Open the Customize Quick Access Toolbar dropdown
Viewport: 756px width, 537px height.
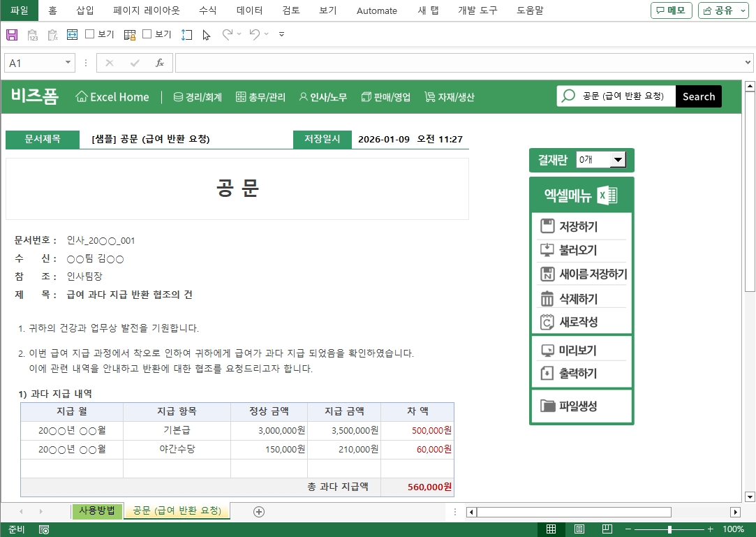pos(281,34)
